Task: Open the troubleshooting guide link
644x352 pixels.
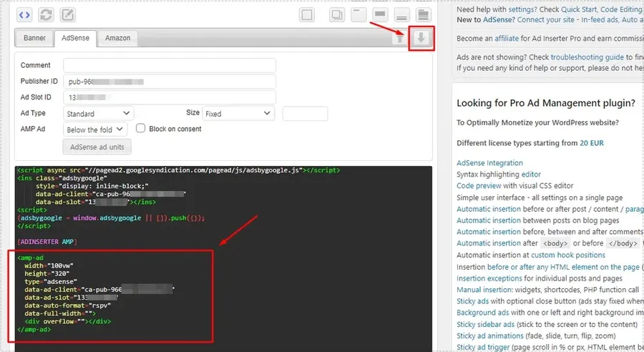Action: tap(587, 57)
